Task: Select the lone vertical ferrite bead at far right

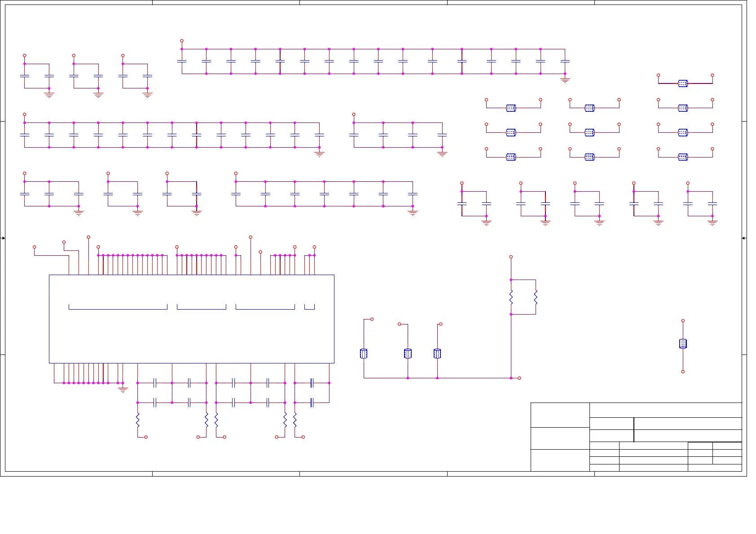Action: [x=683, y=344]
